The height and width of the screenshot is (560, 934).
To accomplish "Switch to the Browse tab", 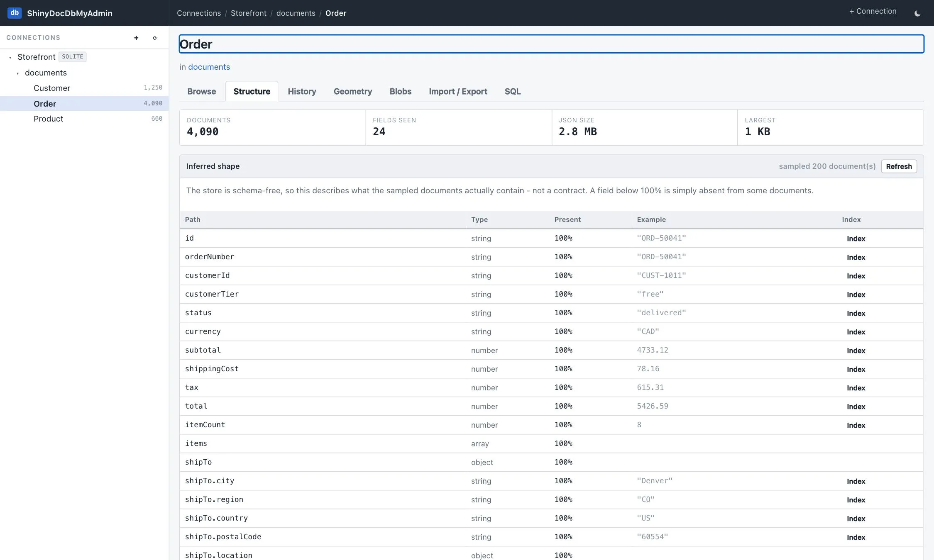I will click(x=201, y=91).
